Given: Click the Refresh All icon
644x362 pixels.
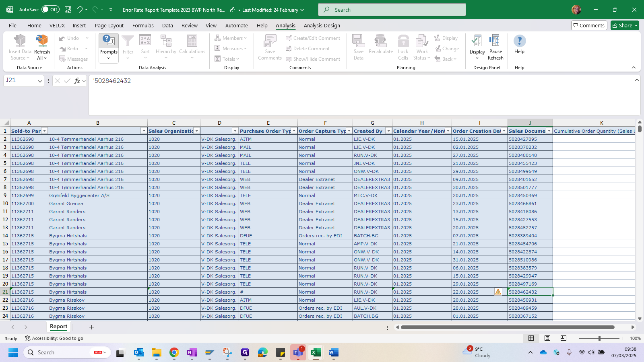Looking at the screenshot, I should coord(42,41).
